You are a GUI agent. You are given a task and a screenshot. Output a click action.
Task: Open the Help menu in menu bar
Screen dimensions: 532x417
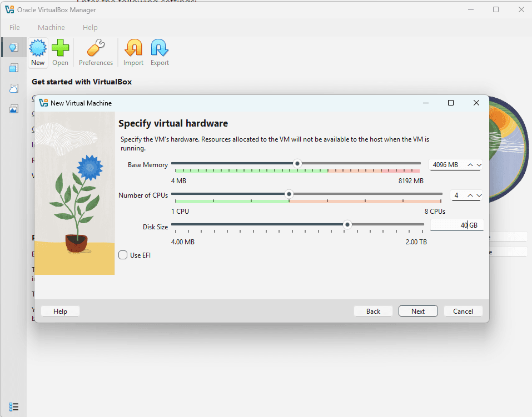tap(90, 27)
